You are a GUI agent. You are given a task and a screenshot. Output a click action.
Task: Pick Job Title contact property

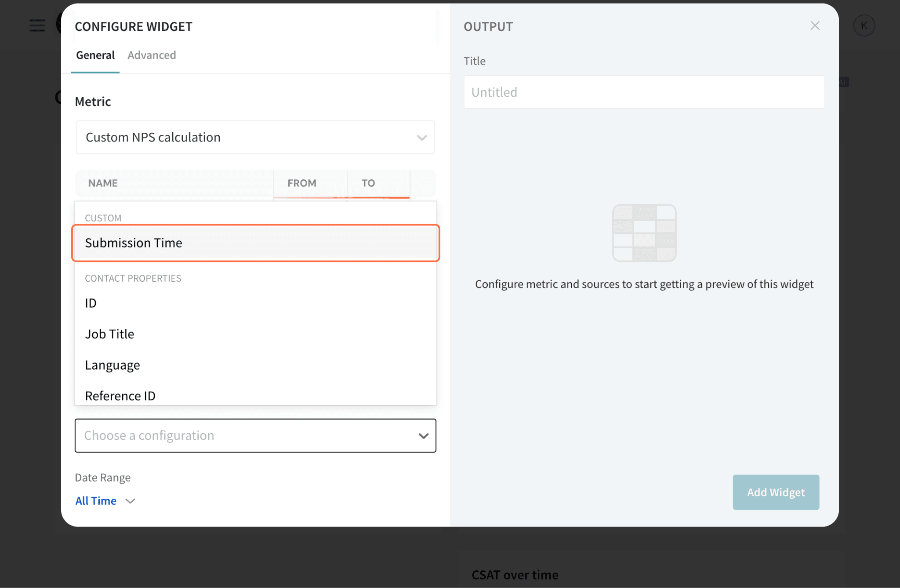[x=109, y=334]
